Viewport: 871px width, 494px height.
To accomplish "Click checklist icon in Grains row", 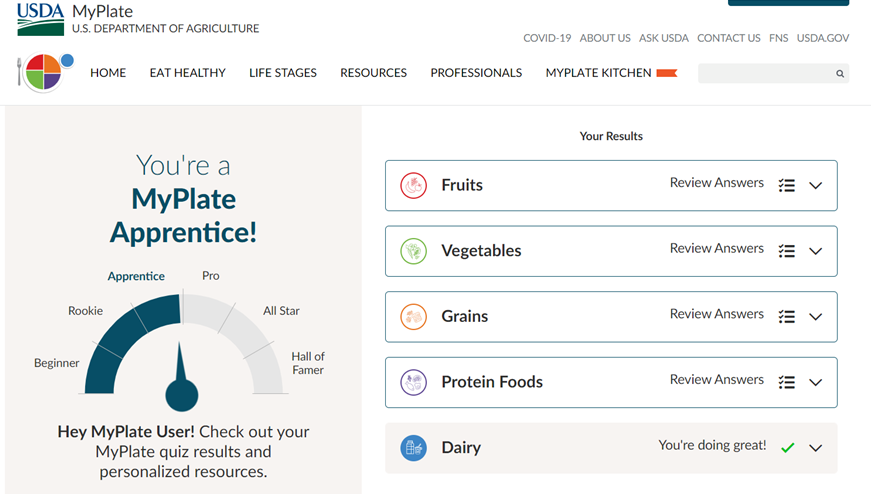I will 787,317.
